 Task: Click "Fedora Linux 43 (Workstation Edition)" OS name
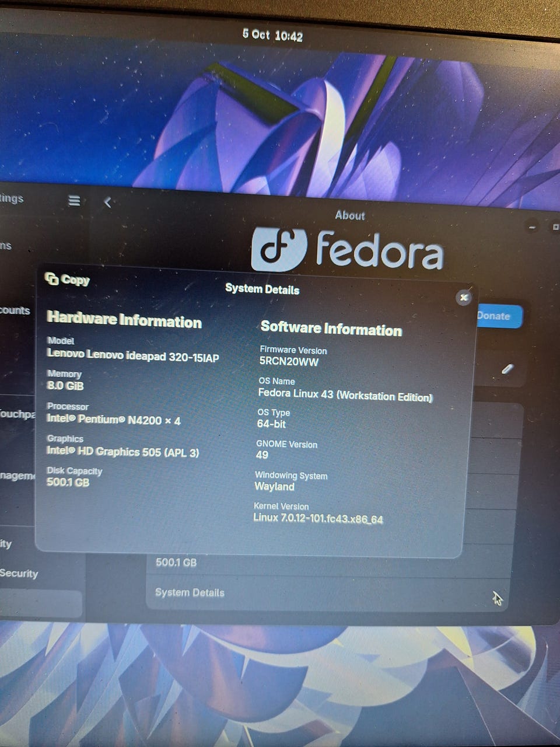tap(345, 395)
